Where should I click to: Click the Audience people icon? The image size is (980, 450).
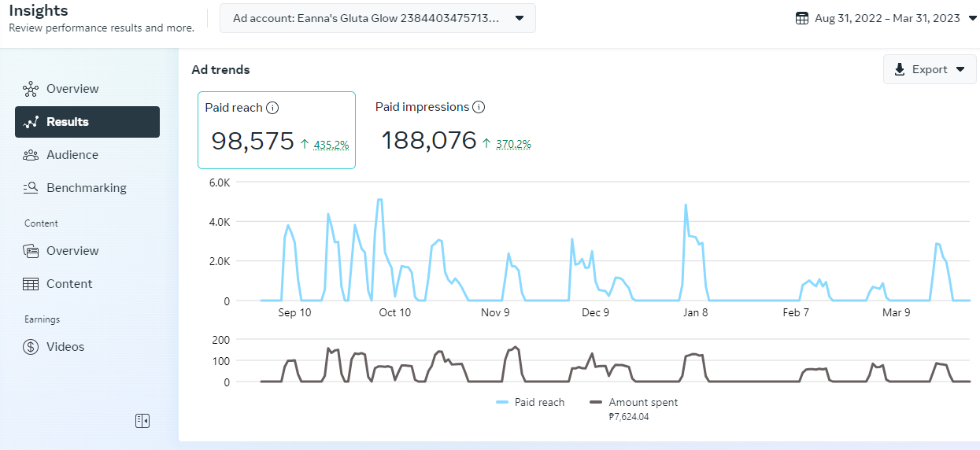point(31,155)
